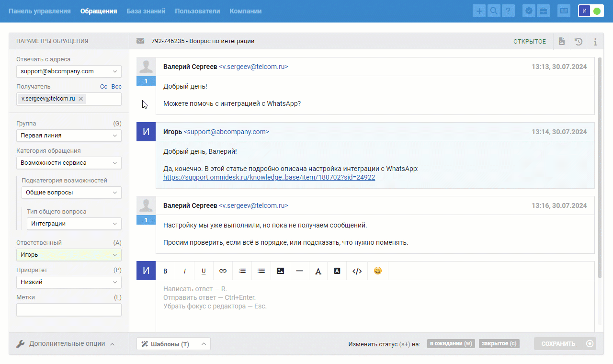Click support@abcompany.com email in Игорь's message
Viewport: 613px width, 364px height.
point(227,132)
